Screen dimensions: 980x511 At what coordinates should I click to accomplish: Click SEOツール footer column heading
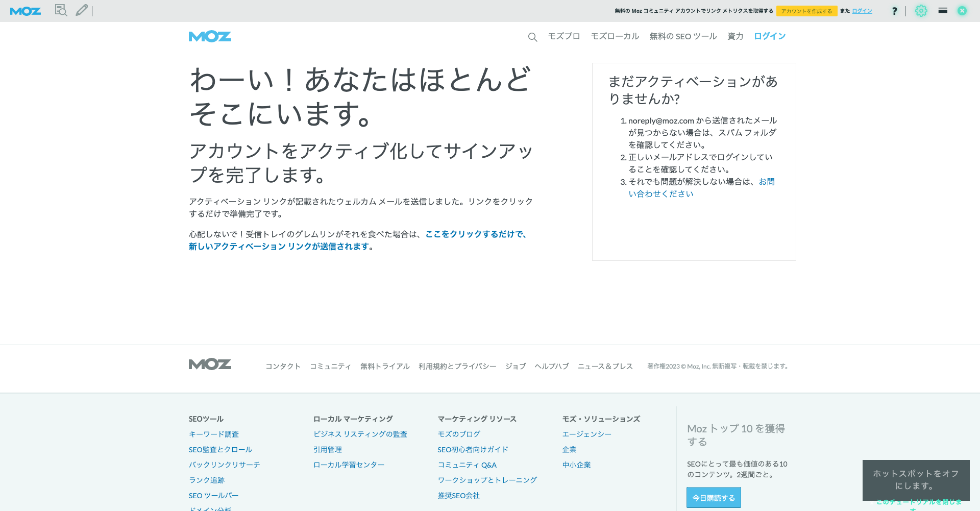(x=206, y=419)
